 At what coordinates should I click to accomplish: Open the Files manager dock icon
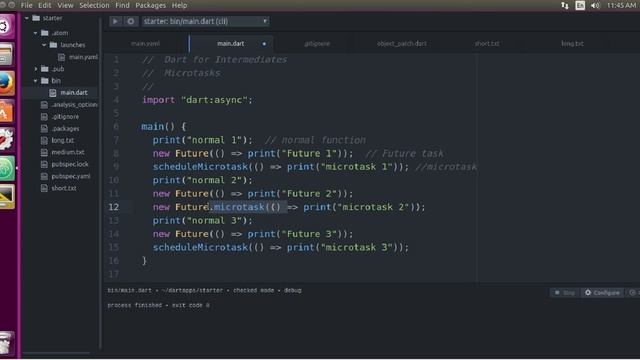pos(6,54)
